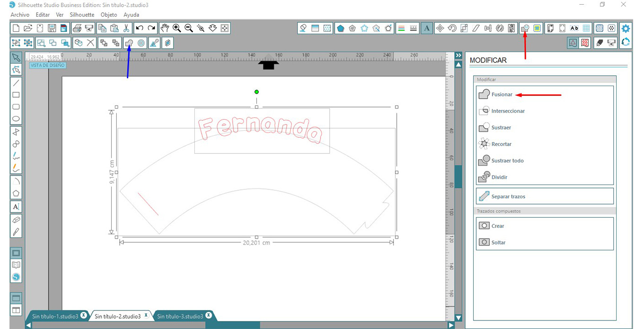Select the Pan hand tool
644x329 pixels.
165,28
